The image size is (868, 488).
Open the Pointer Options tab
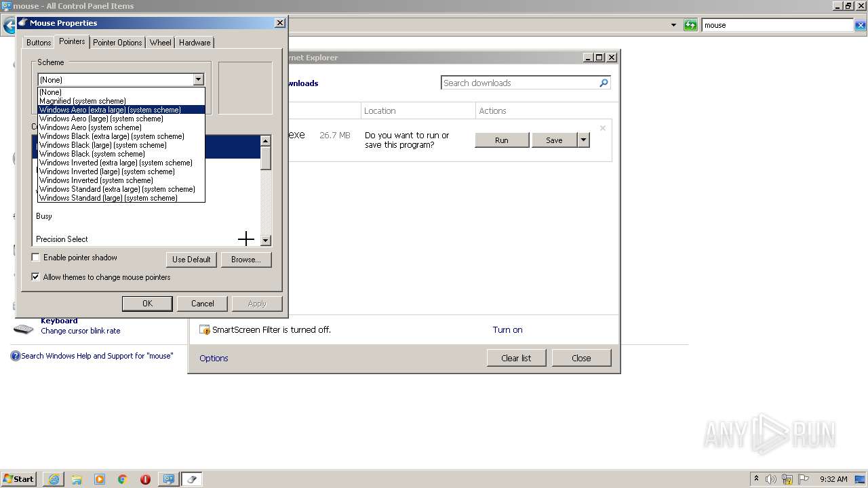click(x=117, y=42)
